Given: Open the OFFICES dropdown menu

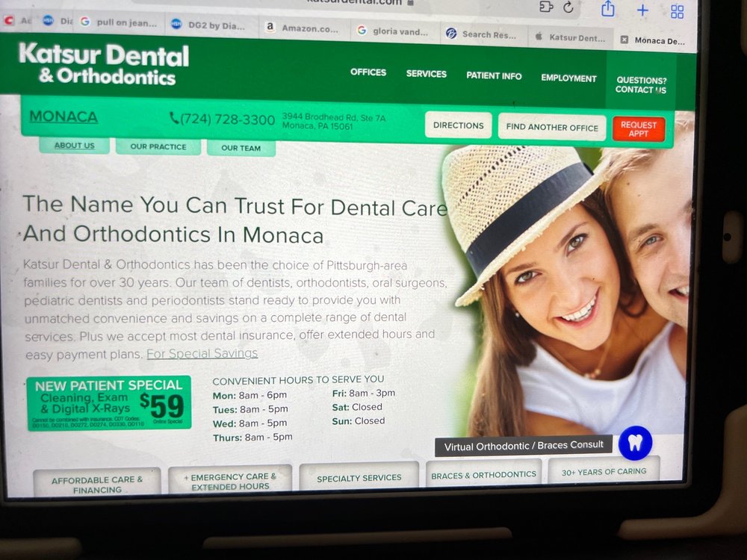Looking at the screenshot, I should coord(368,72).
